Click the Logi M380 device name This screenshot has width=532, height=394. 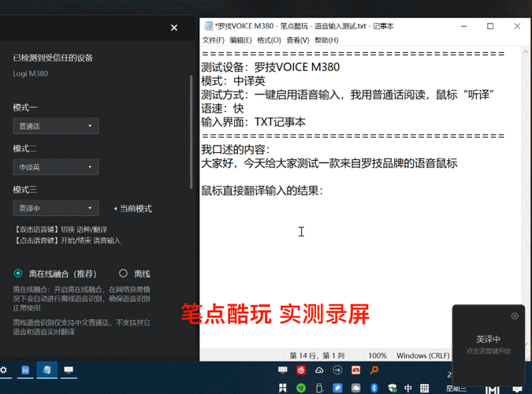[x=30, y=73]
